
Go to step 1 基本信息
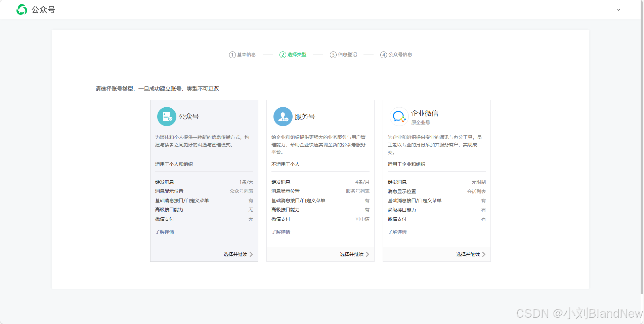point(243,55)
